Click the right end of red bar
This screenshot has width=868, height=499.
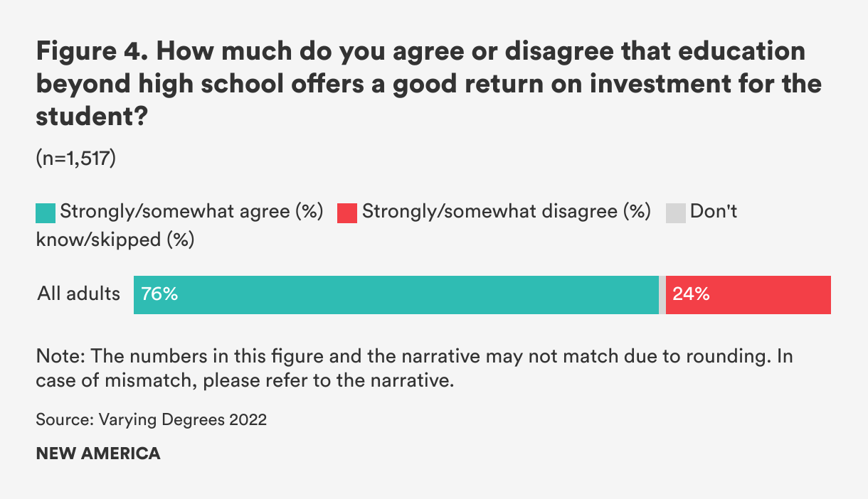pos(825,294)
